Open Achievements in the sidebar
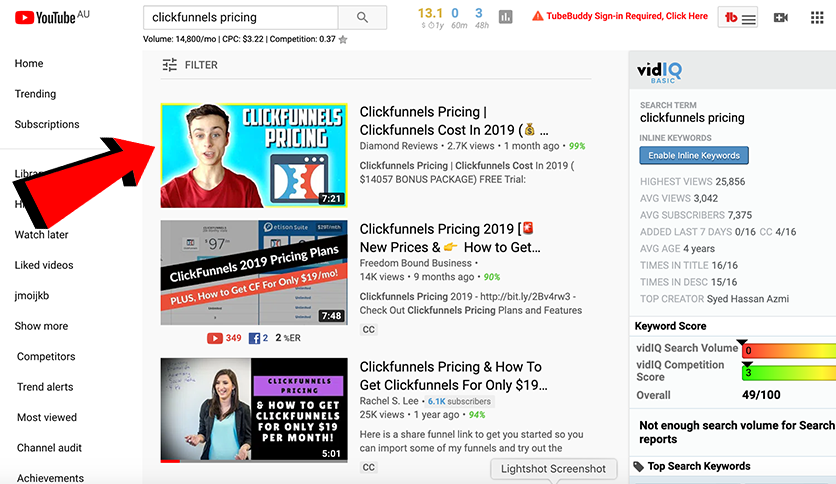The height and width of the screenshot is (484, 836). [50, 478]
